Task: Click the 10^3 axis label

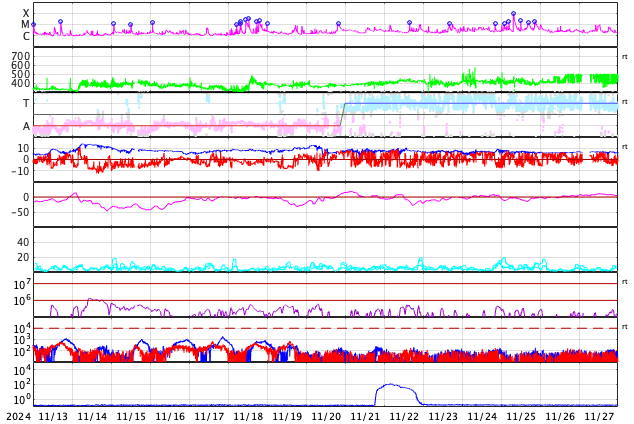Action: [x=21, y=340]
